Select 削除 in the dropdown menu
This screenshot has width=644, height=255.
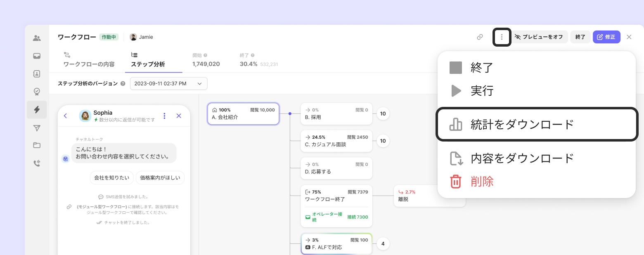(x=482, y=181)
